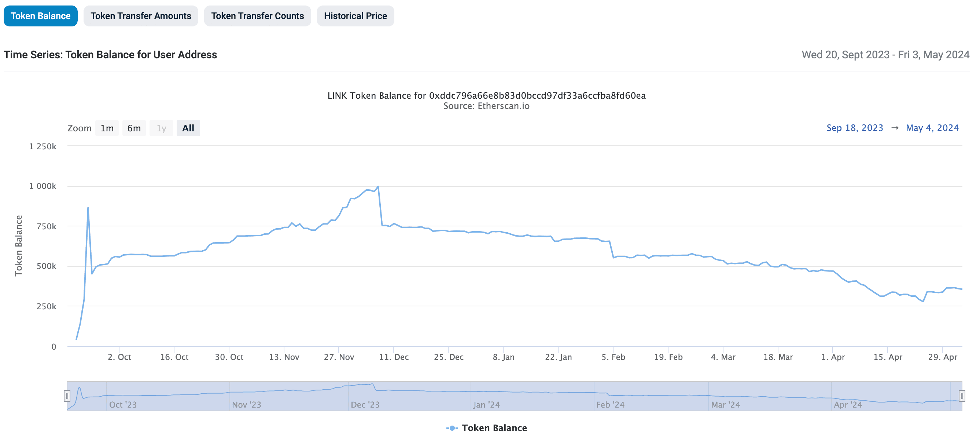Click the 250k y-axis label

[47, 306]
